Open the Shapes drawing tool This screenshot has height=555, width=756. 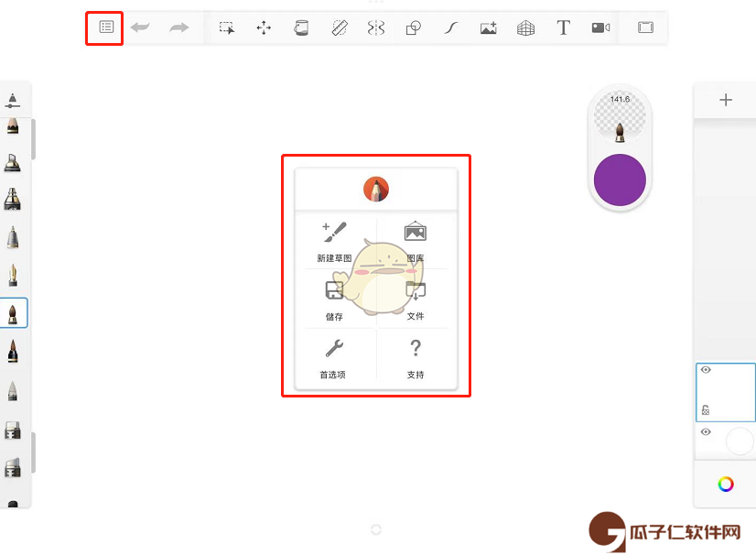click(x=413, y=28)
